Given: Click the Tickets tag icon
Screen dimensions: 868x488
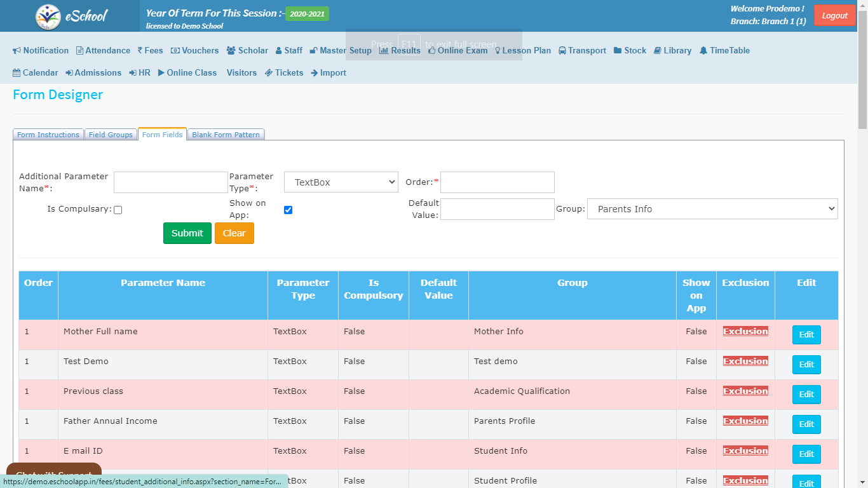Looking at the screenshot, I should tap(269, 73).
